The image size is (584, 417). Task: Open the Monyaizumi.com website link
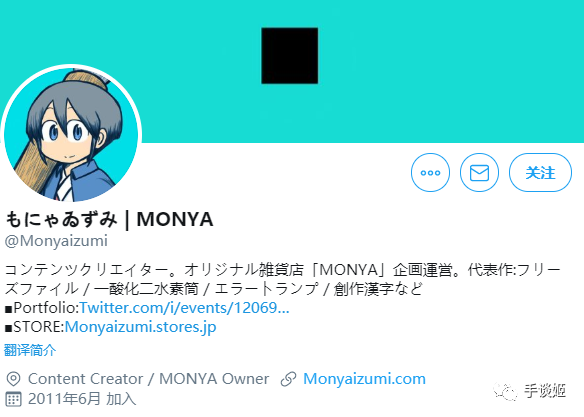[364, 379]
